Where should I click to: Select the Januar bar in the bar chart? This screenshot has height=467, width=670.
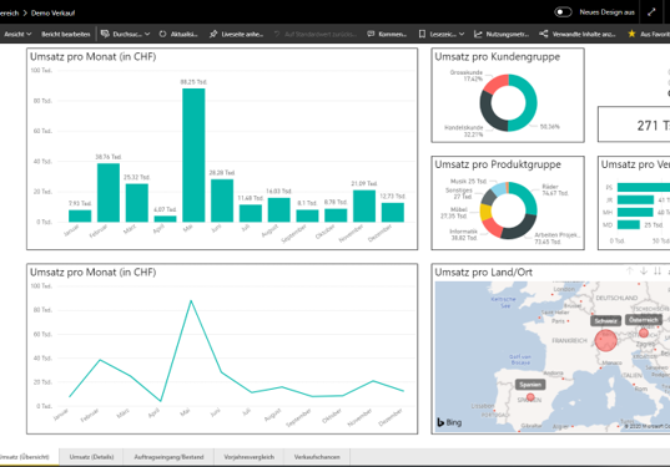pos(80,216)
